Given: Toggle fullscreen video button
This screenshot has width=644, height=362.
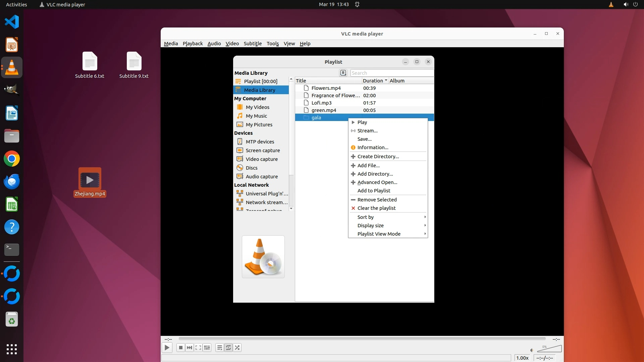Looking at the screenshot, I should point(198,348).
